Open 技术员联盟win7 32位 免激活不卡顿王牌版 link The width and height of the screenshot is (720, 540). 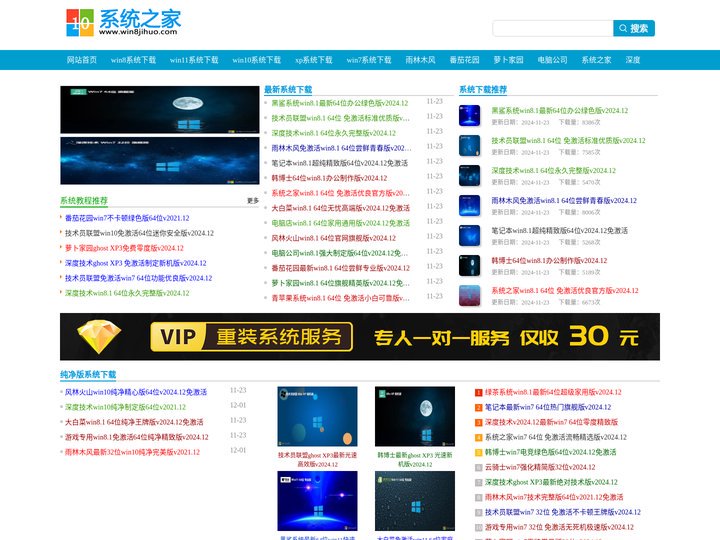point(562,512)
